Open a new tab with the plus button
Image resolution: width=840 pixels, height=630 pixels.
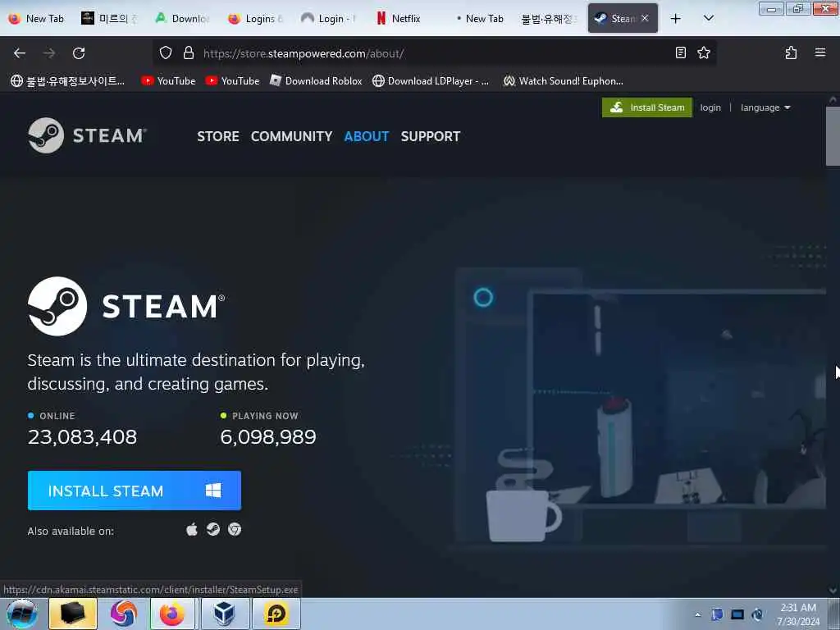point(676,19)
